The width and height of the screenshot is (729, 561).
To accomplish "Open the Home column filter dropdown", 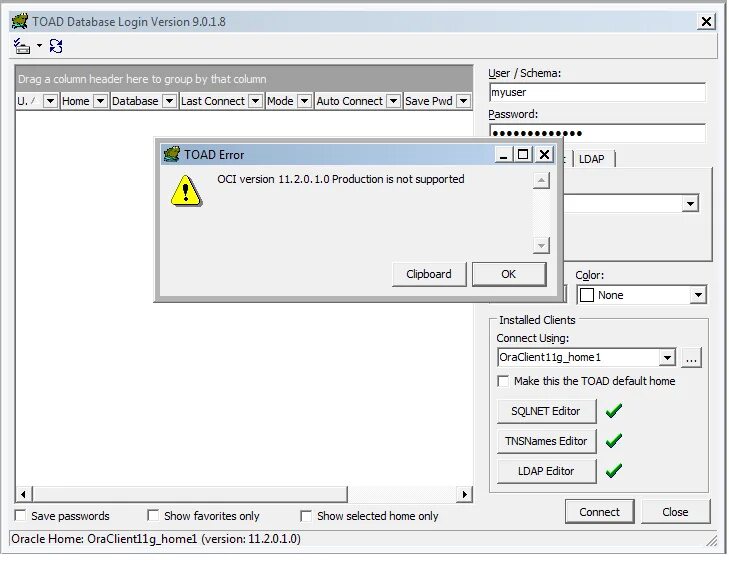I will [100, 101].
